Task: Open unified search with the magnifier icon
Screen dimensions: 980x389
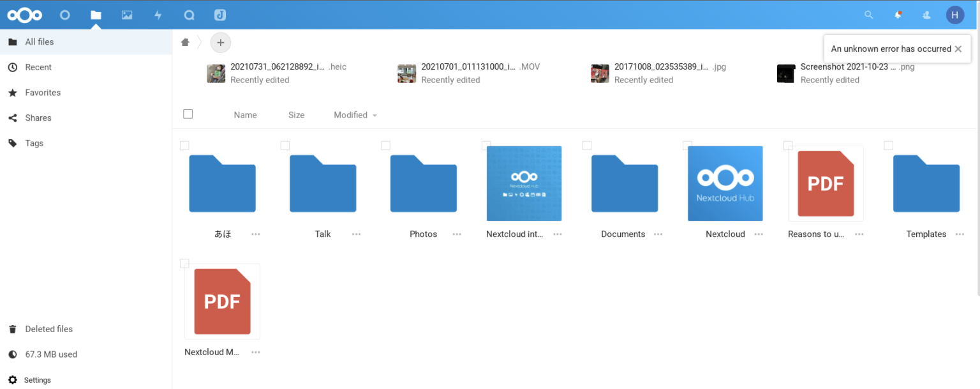Action: [x=868, y=15]
